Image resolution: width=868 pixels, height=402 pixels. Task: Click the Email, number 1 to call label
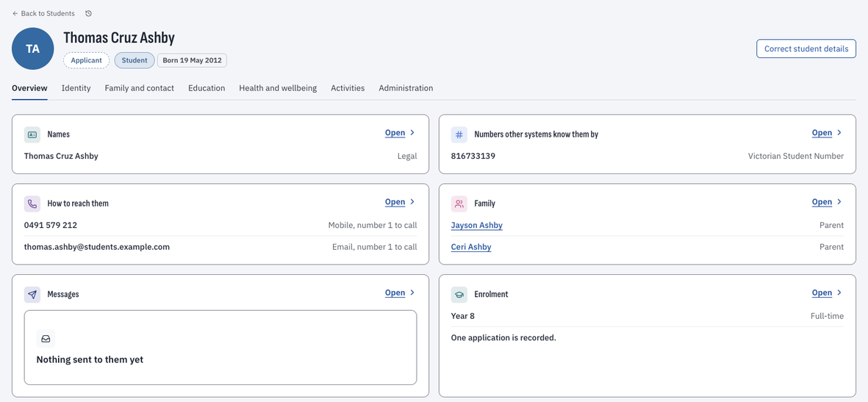375,247
